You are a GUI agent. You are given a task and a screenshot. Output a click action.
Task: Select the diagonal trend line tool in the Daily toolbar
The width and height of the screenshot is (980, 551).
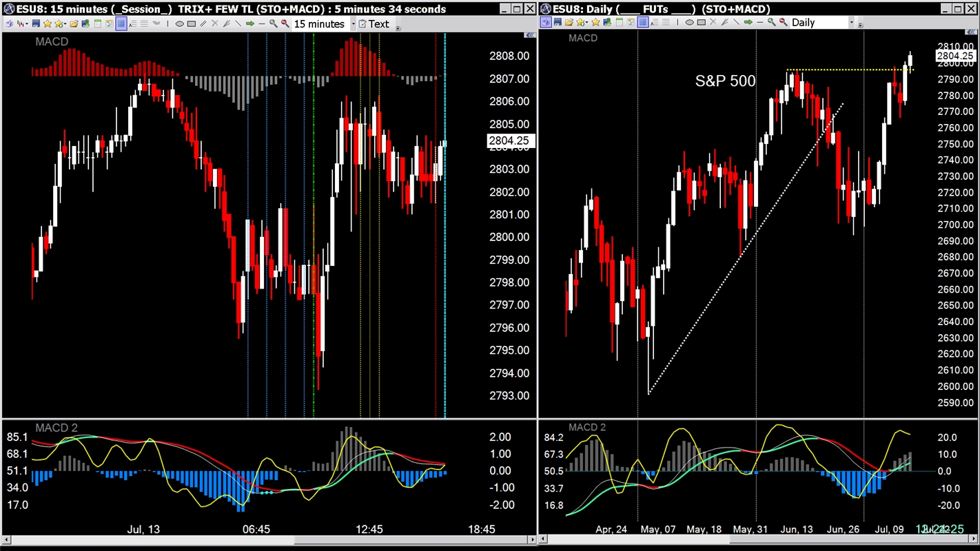(x=736, y=22)
